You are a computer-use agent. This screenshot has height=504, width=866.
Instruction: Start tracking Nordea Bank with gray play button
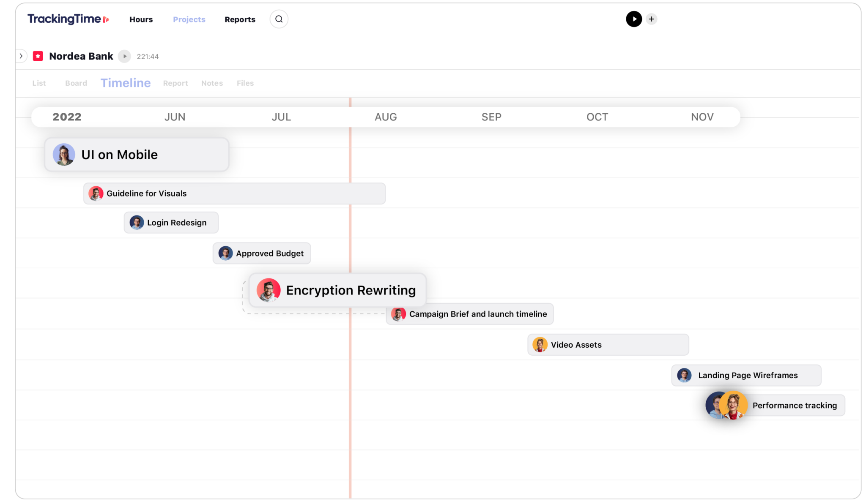click(124, 56)
